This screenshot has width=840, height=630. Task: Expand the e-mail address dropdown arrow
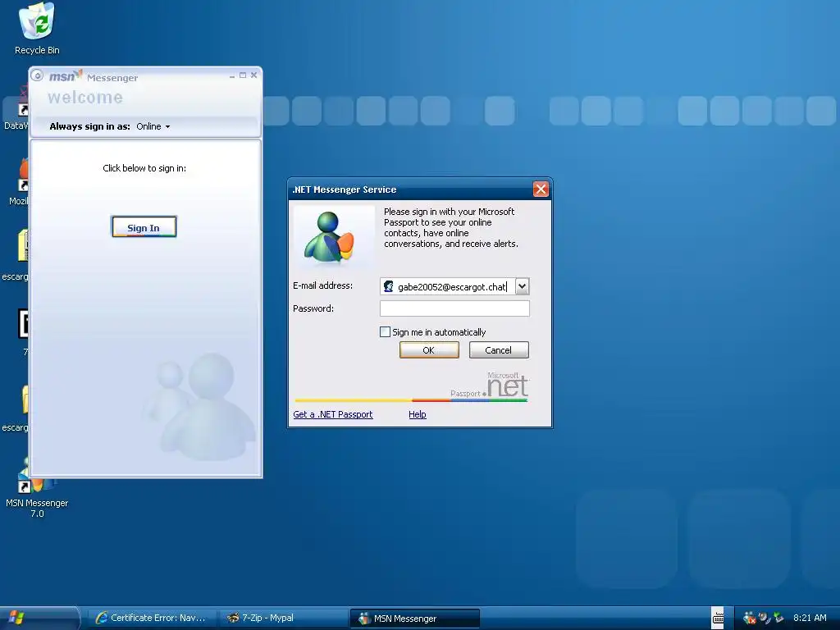click(522, 286)
